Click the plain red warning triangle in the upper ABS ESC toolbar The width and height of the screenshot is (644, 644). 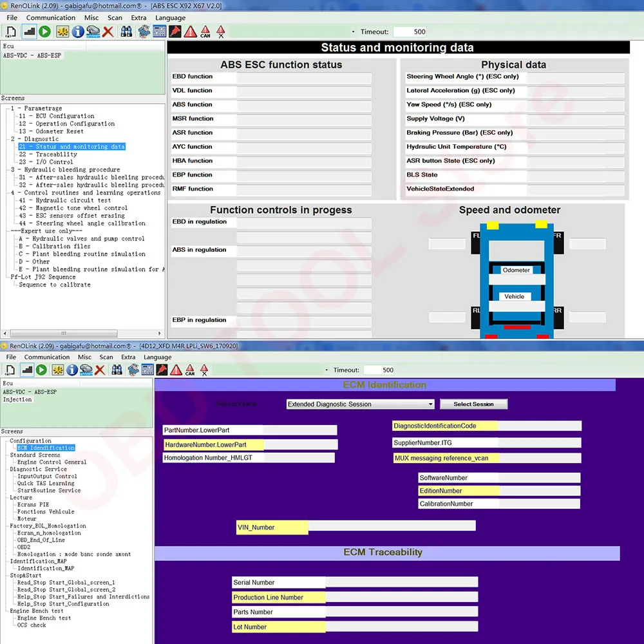coord(190,32)
